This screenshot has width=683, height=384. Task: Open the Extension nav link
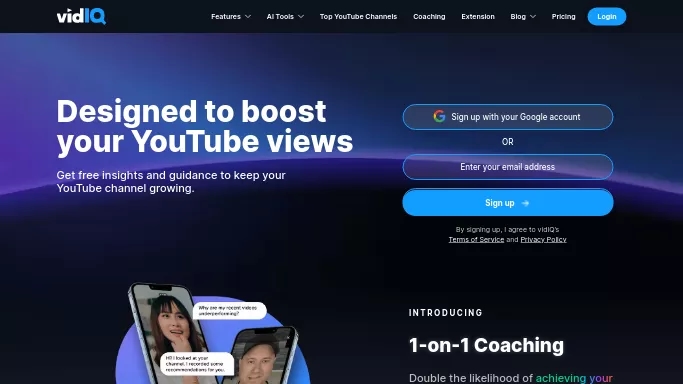pos(478,17)
